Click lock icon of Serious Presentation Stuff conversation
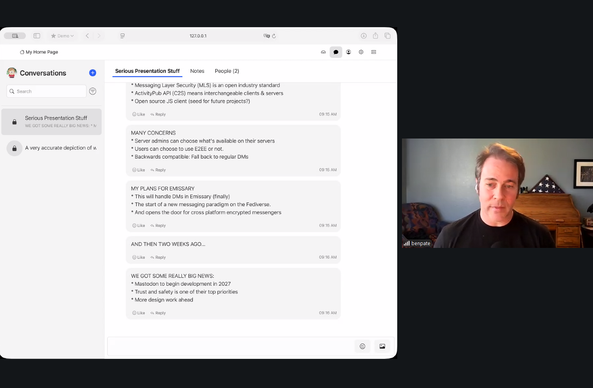This screenshot has width=593, height=388. (x=14, y=122)
